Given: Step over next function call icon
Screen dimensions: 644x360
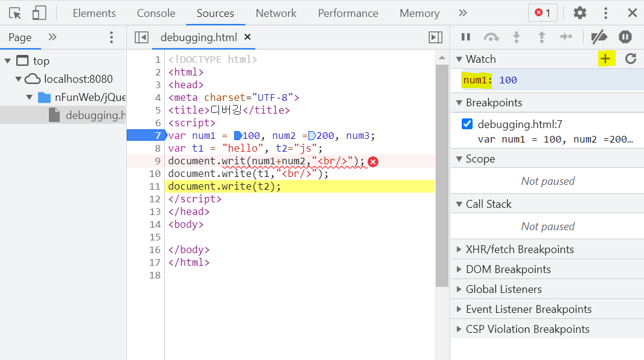Looking at the screenshot, I should coord(491,37).
